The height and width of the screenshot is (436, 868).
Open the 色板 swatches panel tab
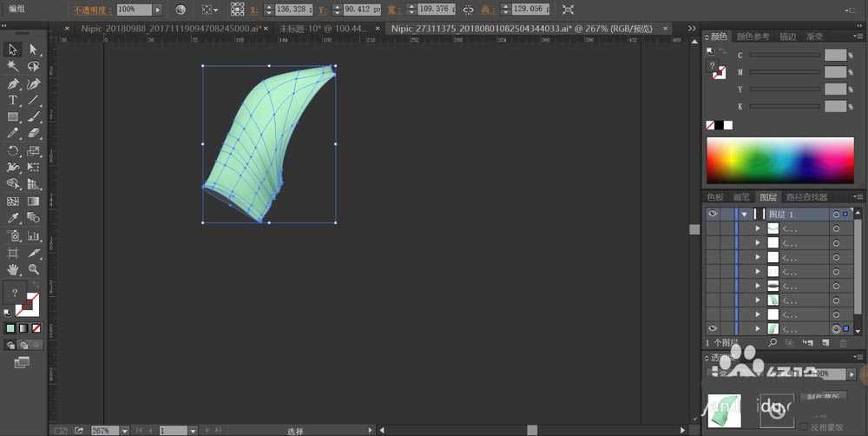[x=715, y=197]
